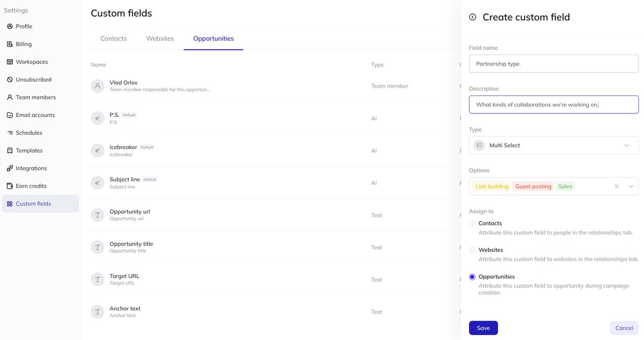644x340 pixels.
Task: Expand the Options dropdown chevron
Action: (x=631, y=186)
